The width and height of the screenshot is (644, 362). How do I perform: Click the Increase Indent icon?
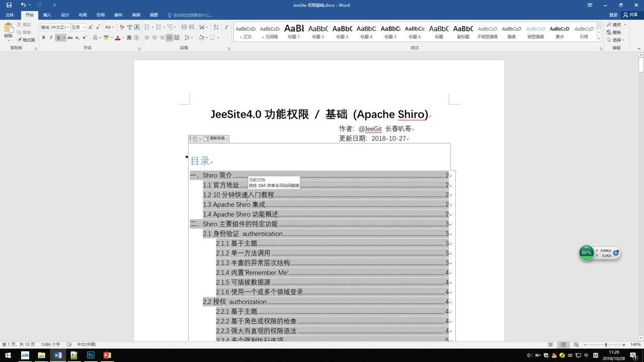(192, 27)
